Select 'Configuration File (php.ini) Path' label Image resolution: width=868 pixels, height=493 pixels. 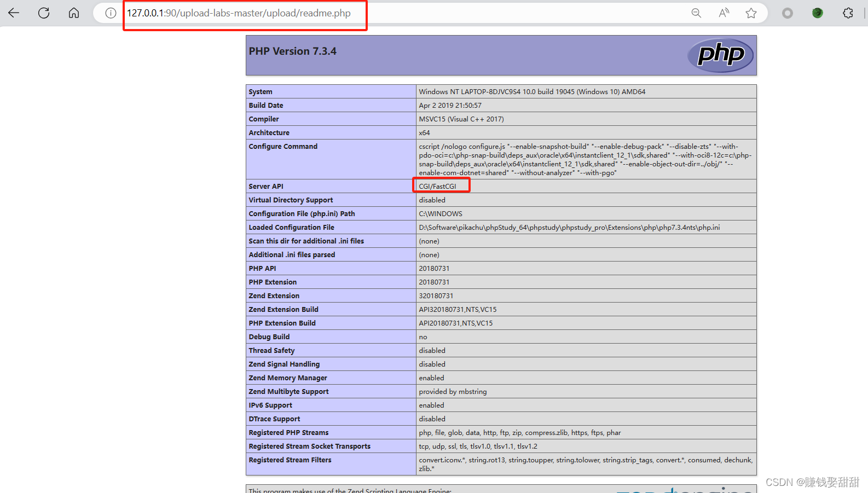302,214
